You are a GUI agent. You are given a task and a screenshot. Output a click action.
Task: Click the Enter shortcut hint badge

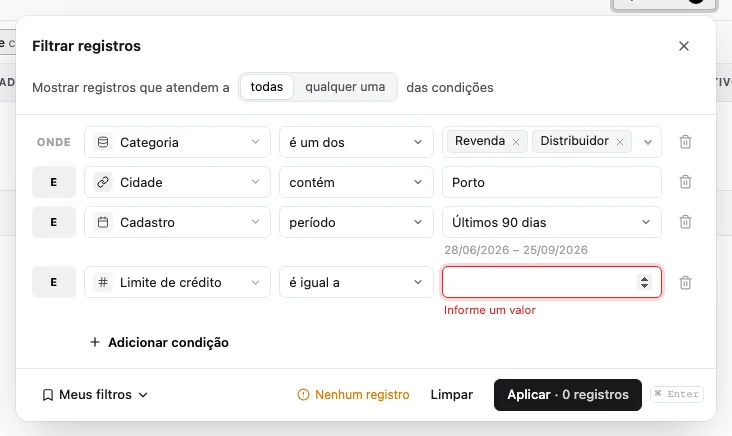pyautogui.click(x=677, y=394)
